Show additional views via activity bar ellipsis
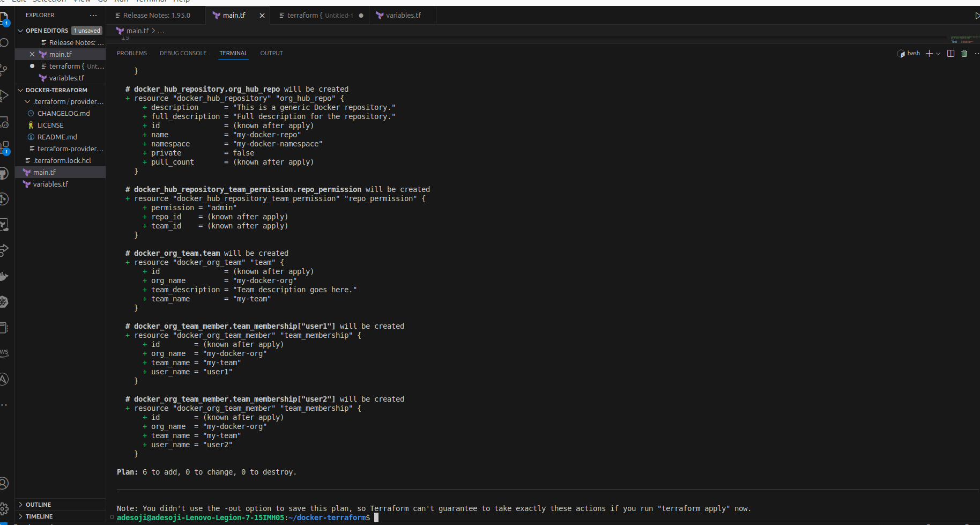Viewport: 980px width, 525px height. [x=4, y=405]
